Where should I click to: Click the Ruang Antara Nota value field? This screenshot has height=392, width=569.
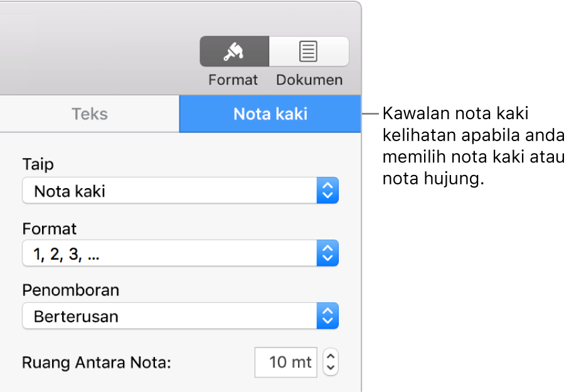(x=286, y=363)
